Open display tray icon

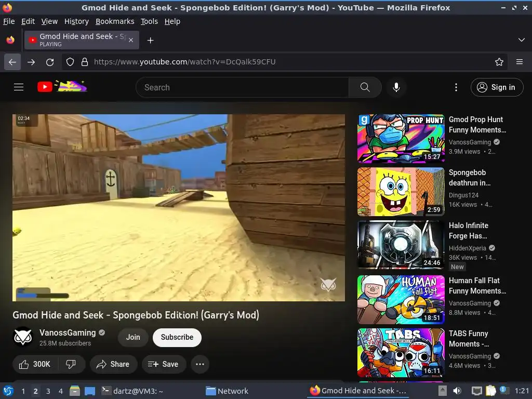[477, 391]
